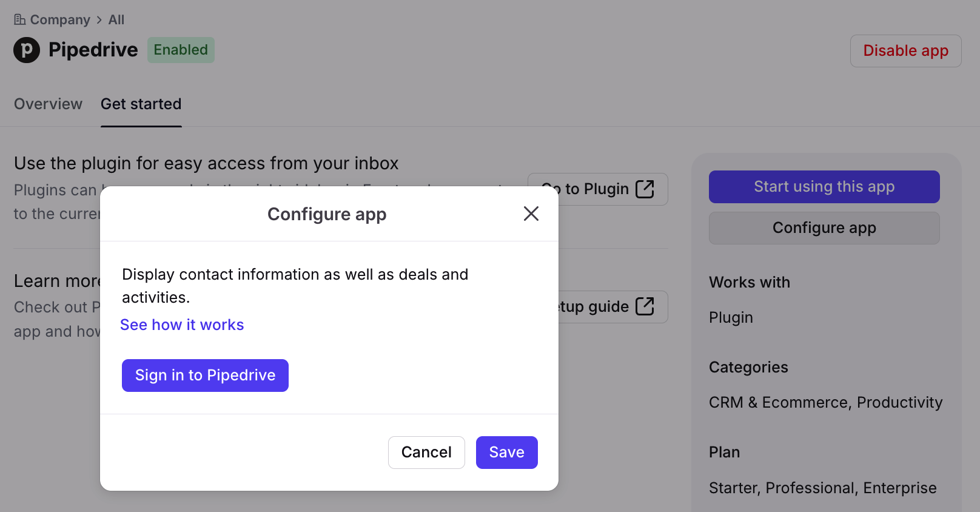Click the external link icon on setup guide
The image size is (980, 512).
(x=645, y=306)
